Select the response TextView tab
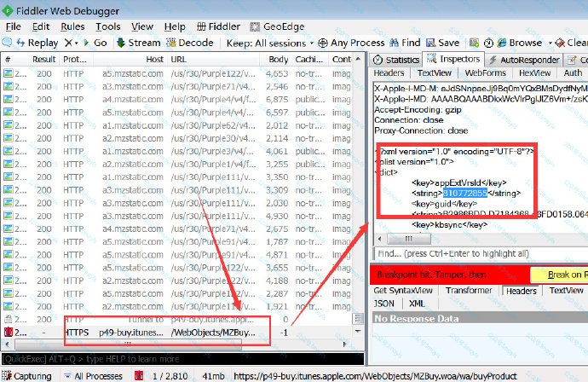Image resolution: width=588 pixels, height=382 pixels. [566, 291]
